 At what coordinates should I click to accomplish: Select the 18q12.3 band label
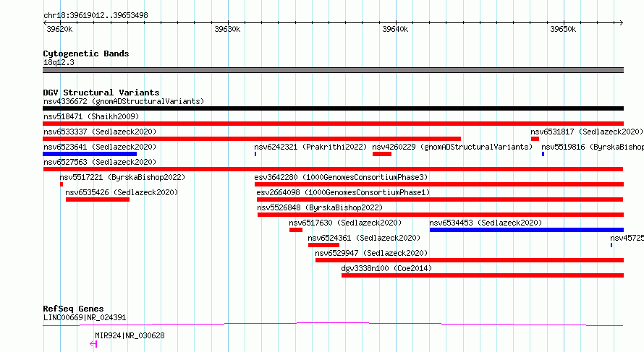(59, 62)
